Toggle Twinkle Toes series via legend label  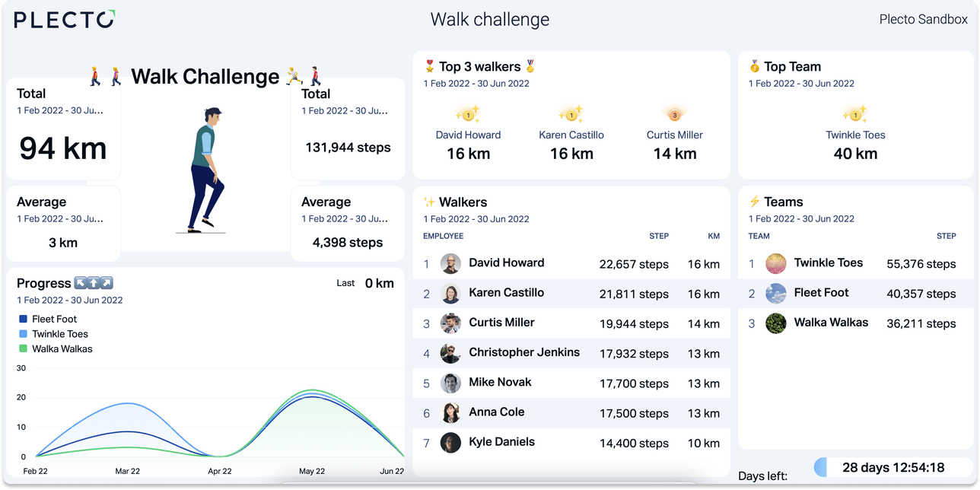(60, 334)
